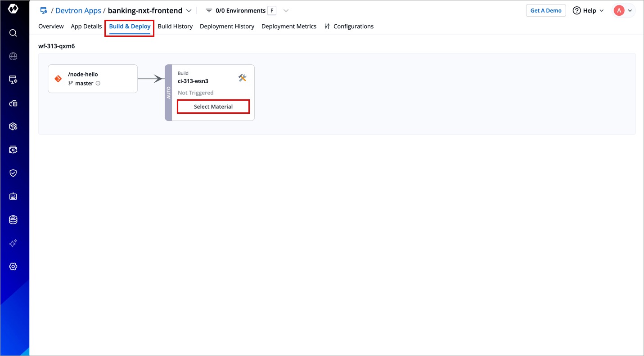The image size is (644, 356).
Task: Open search from the sidebar magnifier icon
Action: [13, 33]
